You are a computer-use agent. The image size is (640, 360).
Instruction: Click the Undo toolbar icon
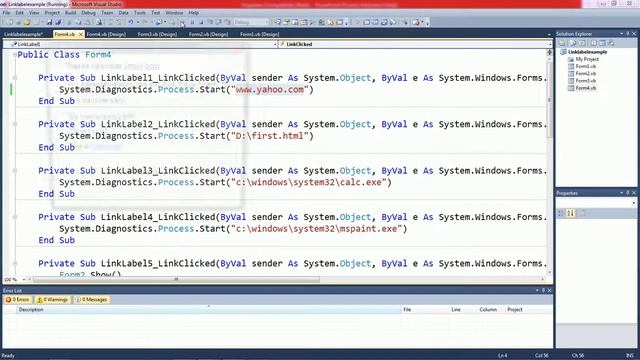point(130,22)
